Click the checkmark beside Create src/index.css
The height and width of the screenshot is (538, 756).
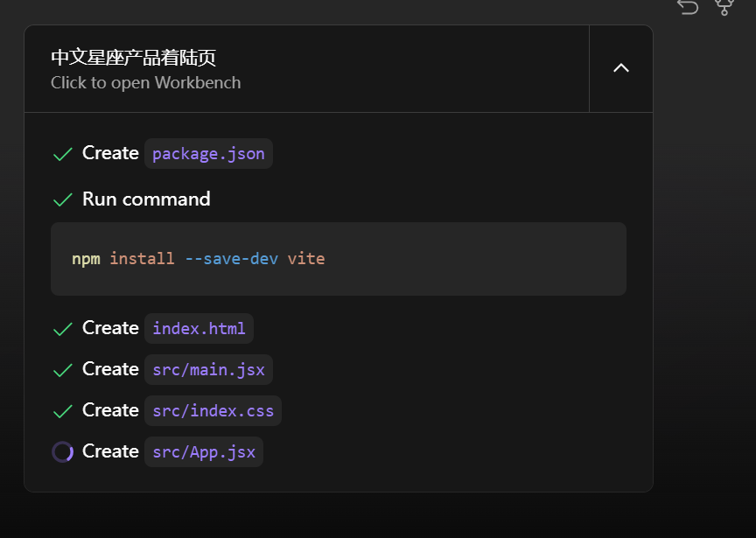(x=63, y=411)
